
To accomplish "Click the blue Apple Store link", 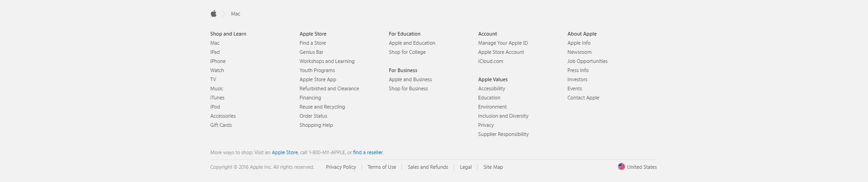I will (x=285, y=152).
